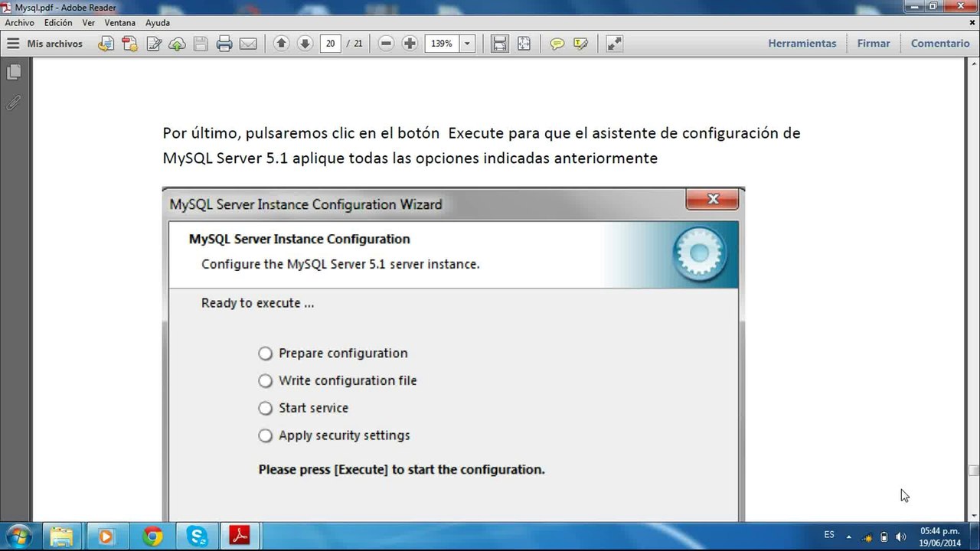This screenshot has height=551, width=980.
Task: Go to previous page arrow
Action: (x=281, y=44)
